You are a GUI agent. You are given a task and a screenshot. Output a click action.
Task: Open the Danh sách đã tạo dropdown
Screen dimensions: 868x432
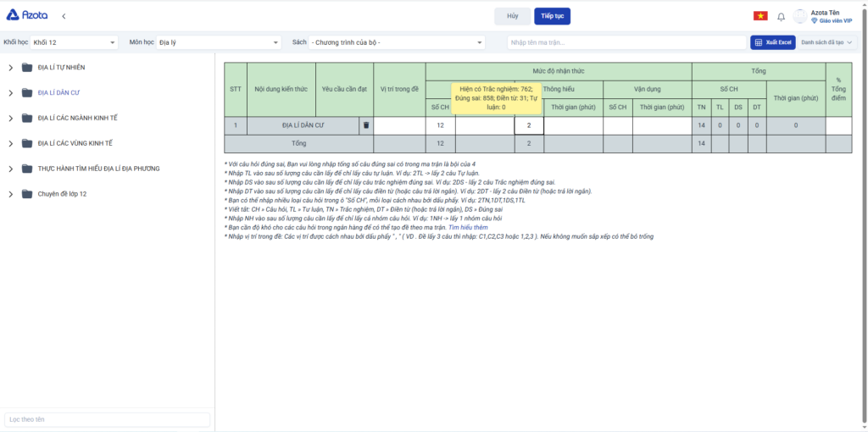(x=826, y=42)
